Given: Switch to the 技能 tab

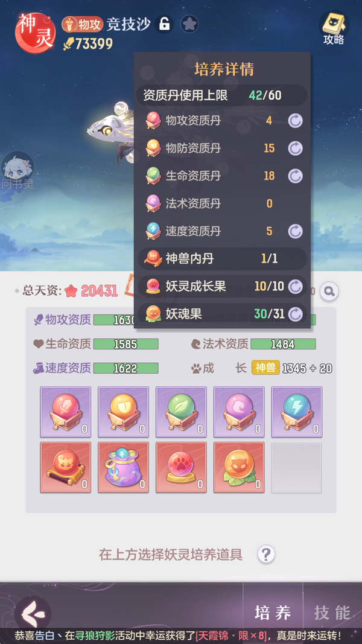Looking at the screenshot, I should (x=332, y=613).
